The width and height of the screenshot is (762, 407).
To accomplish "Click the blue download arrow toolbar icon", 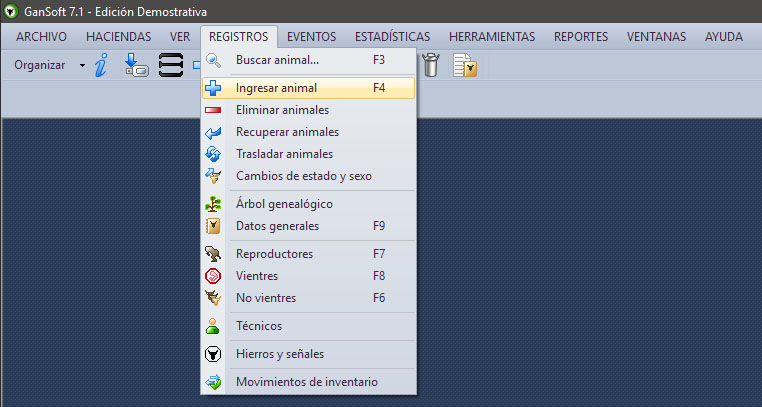I will tap(136, 65).
